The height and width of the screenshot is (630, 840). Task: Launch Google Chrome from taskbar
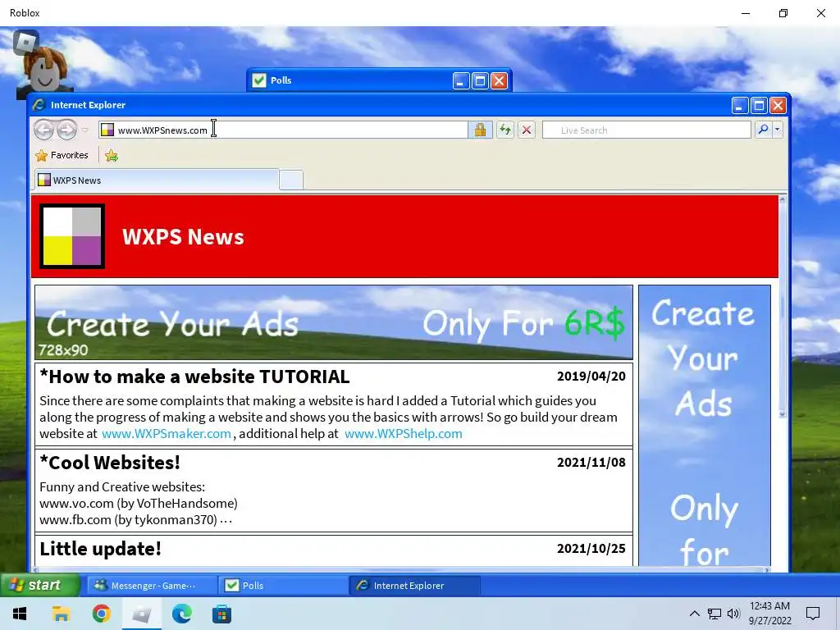(x=101, y=614)
